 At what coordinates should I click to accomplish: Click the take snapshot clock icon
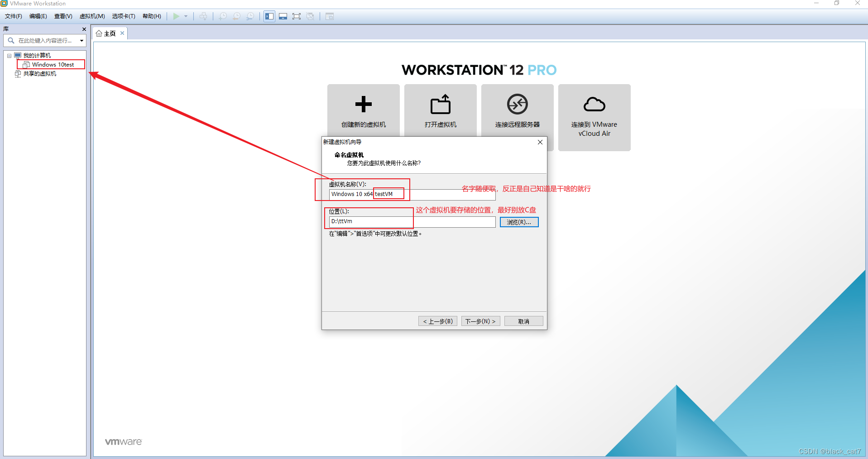223,16
